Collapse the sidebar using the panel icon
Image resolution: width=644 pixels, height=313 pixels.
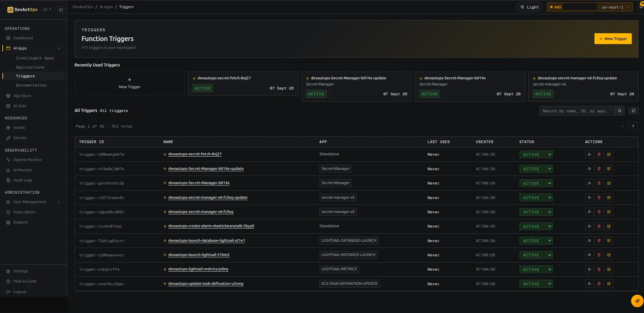tap(61, 10)
